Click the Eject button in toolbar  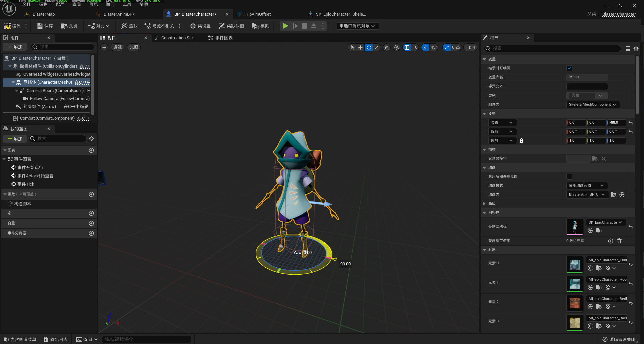(314, 26)
